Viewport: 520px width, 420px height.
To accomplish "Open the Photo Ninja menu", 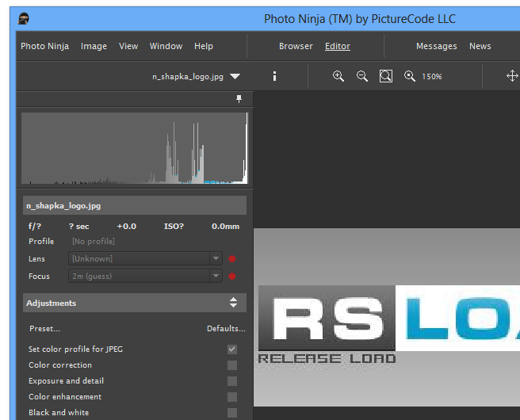I will (x=44, y=46).
